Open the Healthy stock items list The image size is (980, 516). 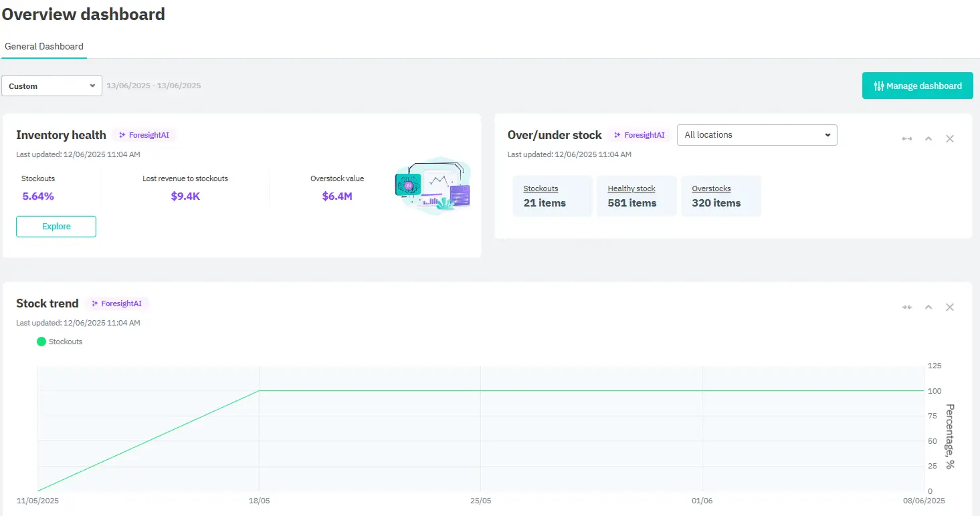631,188
